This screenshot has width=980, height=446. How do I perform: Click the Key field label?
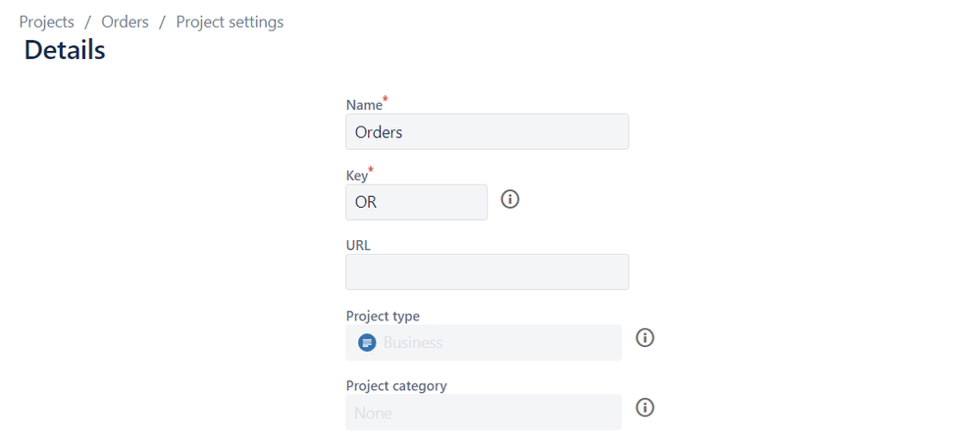(357, 175)
